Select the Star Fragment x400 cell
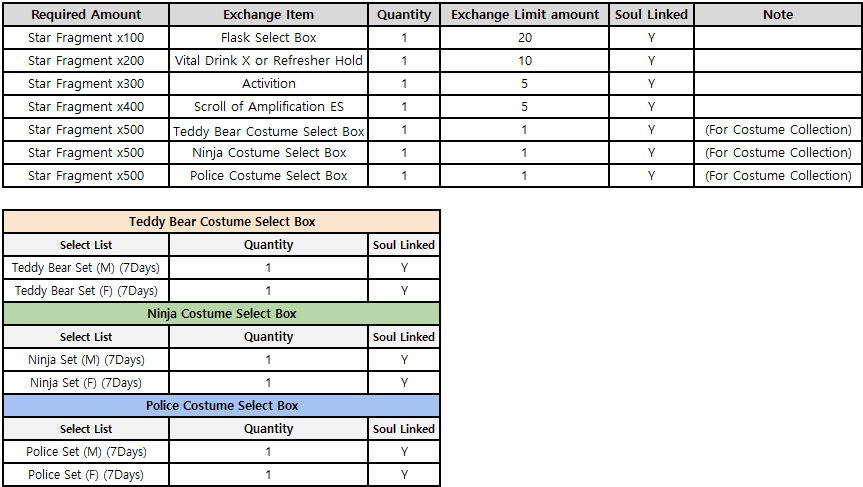The width and height of the screenshot is (863, 487). pos(86,107)
